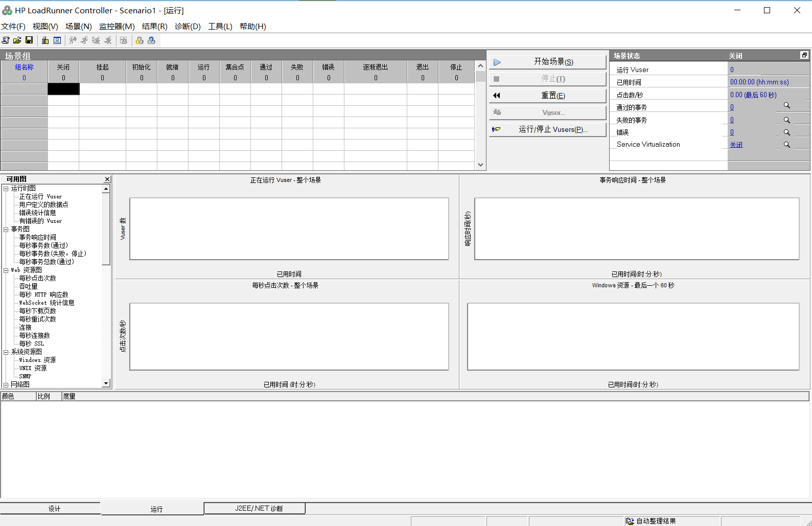Click the 重置(E) button
The image size is (812, 526).
coord(548,96)
